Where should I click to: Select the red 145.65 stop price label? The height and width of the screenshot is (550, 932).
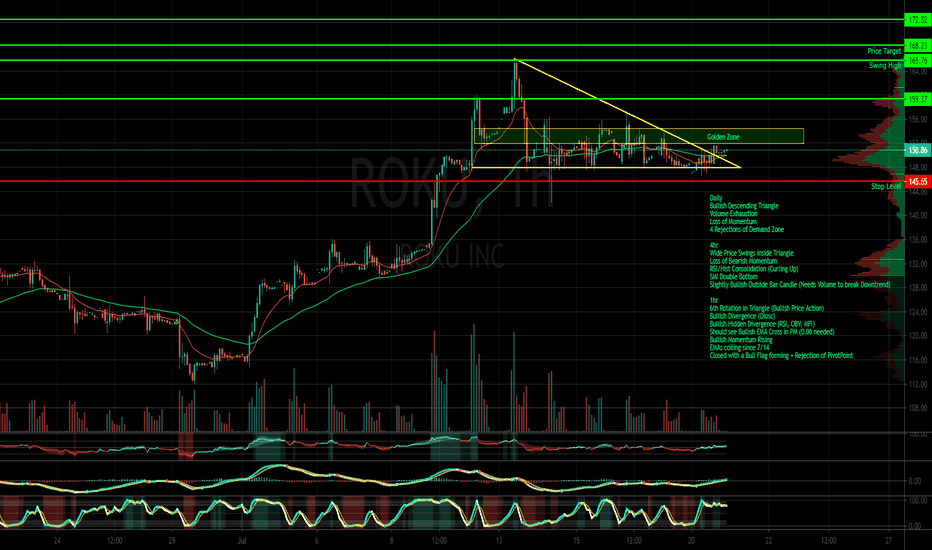pos(918,181)
